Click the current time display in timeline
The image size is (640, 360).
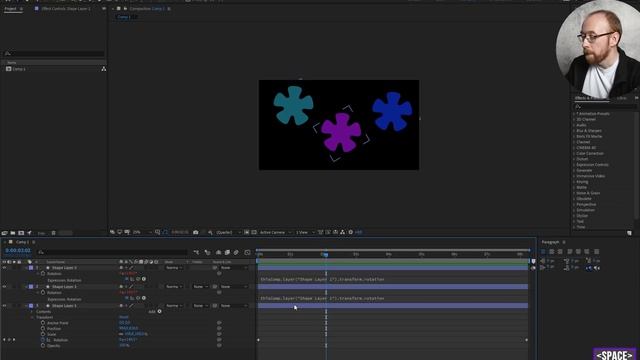[x=18, y=251]
